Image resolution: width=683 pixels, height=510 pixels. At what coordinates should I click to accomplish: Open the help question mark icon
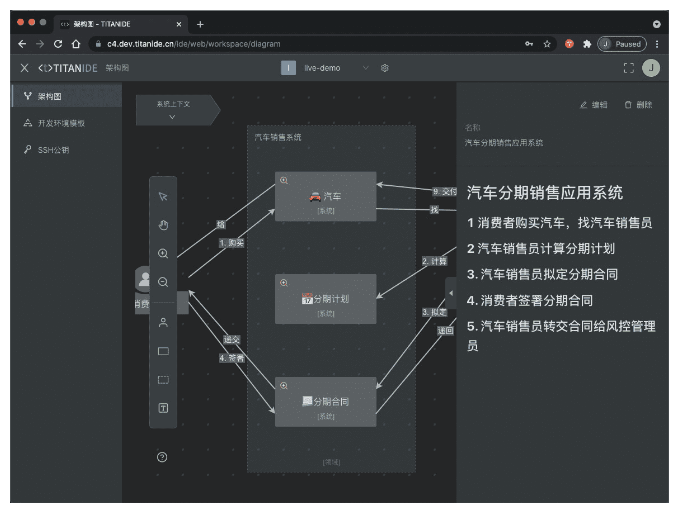pos(163,457)
